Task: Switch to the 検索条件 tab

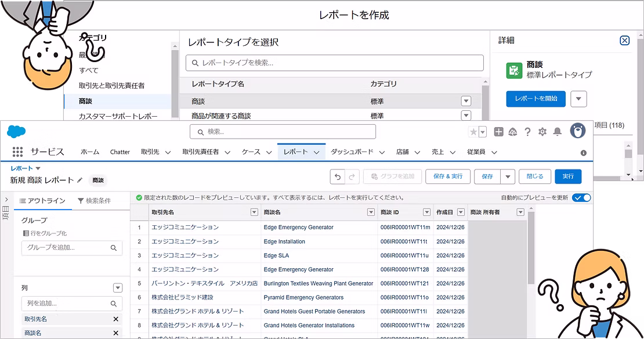Action: click(94, 200)
